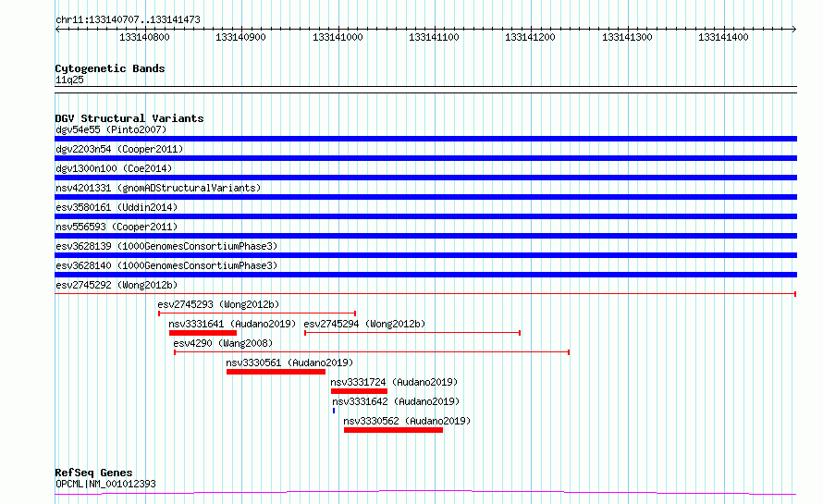Select the blue bar under esv3628139
Viewport: 823px width, 504px height.
coord(425,255)
